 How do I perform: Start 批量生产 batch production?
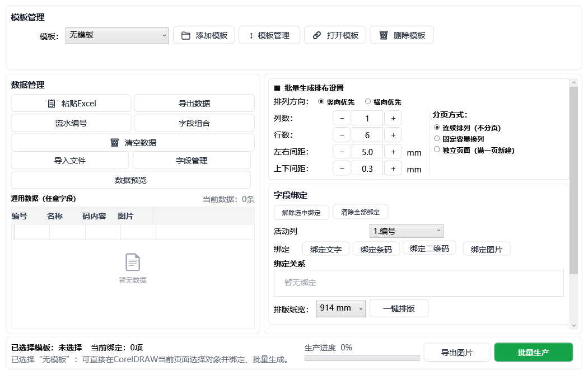tap(534, 353)
